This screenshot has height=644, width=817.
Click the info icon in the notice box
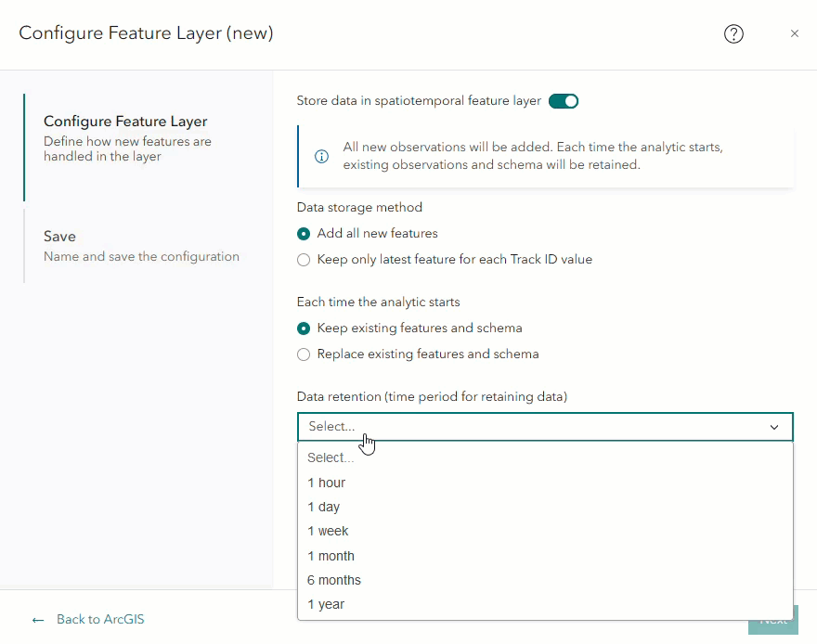pyautogui.click(x=321, y=156)
